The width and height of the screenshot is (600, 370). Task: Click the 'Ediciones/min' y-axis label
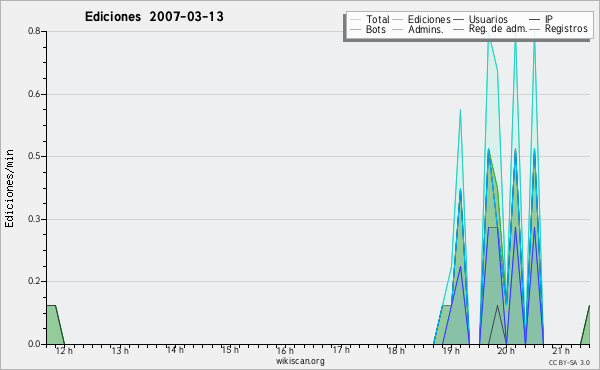(x=9, y=188)
